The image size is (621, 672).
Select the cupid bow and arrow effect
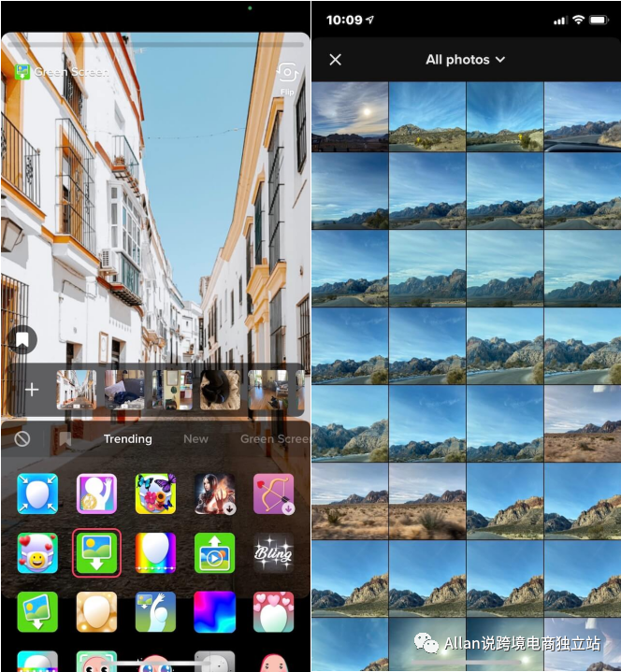[x=274, y=493]
